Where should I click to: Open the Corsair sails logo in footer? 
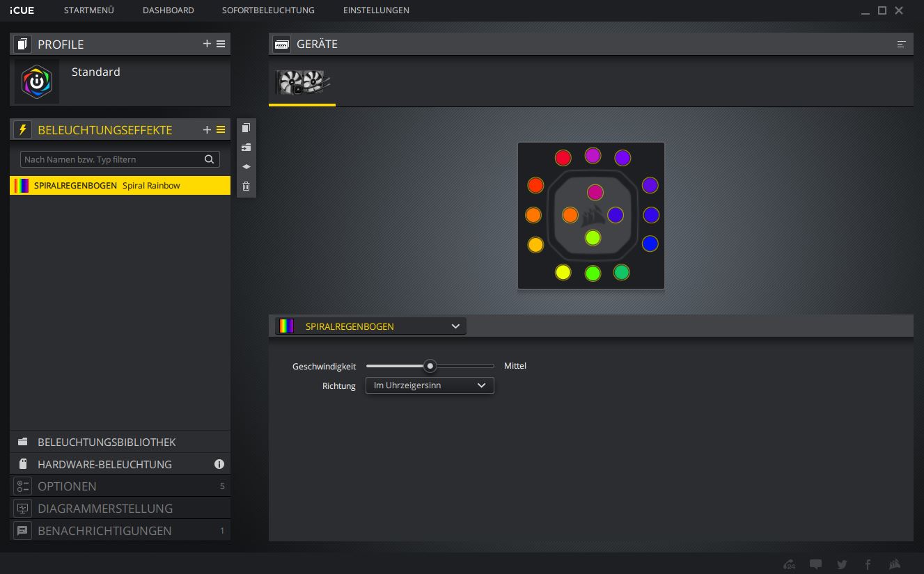point(895,564)
